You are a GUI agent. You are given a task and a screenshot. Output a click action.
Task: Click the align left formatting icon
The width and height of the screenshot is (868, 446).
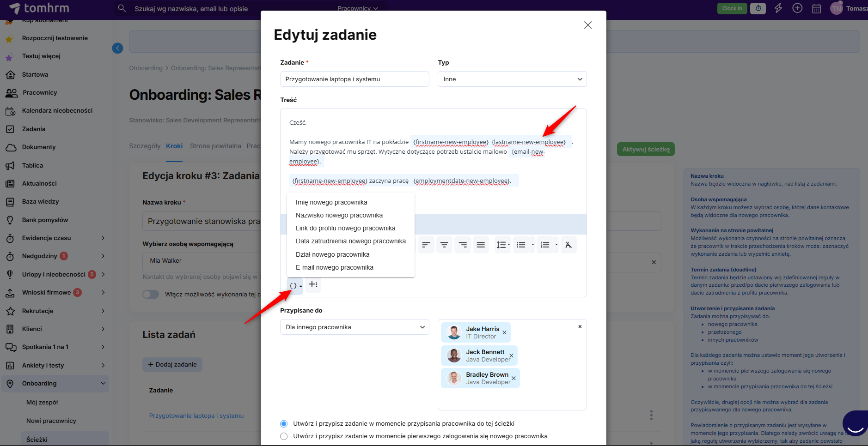coord(426,245)
